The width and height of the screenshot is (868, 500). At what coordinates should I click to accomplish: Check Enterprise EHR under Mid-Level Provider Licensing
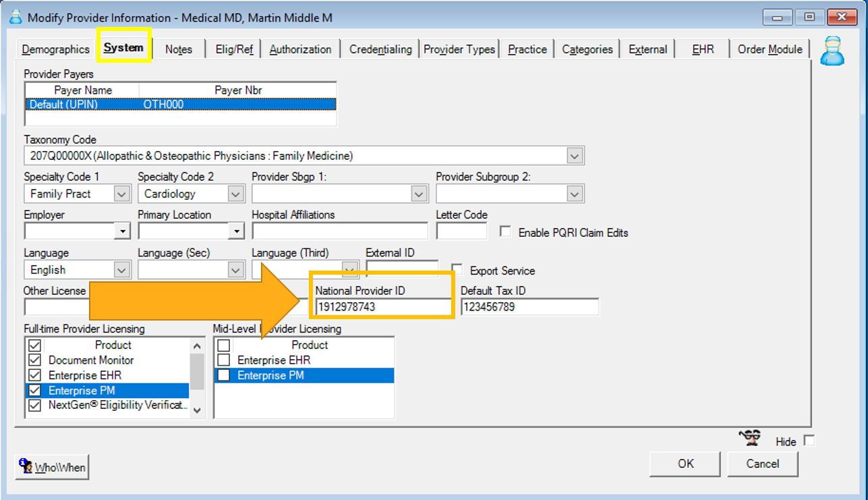tap(224, 360)
